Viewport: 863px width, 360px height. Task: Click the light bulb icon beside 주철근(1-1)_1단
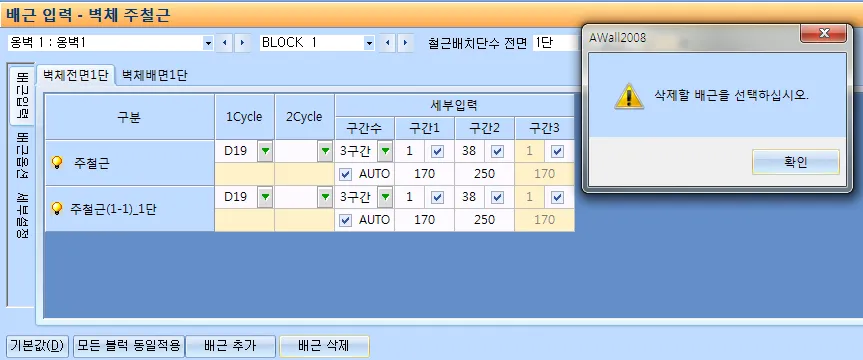point(57,209)
